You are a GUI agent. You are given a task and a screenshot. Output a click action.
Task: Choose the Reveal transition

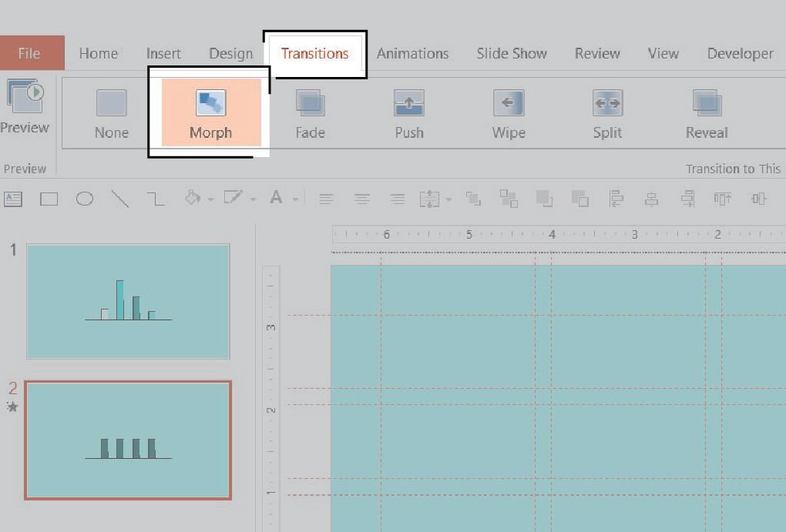[707, 113]
